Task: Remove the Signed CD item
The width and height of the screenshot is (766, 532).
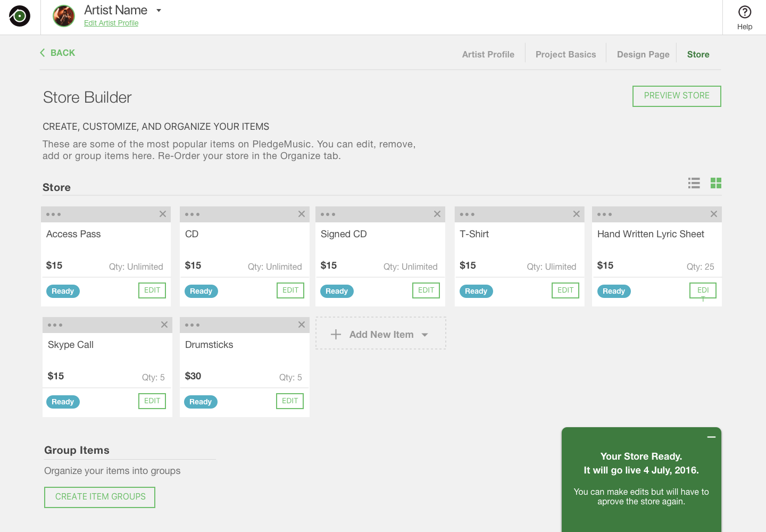Action: 437,214
